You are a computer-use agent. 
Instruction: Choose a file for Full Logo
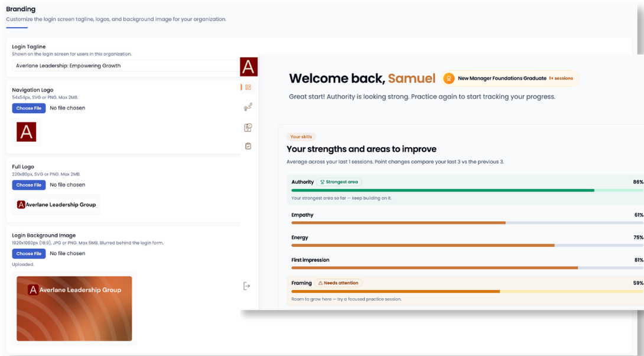pos(29,185)
